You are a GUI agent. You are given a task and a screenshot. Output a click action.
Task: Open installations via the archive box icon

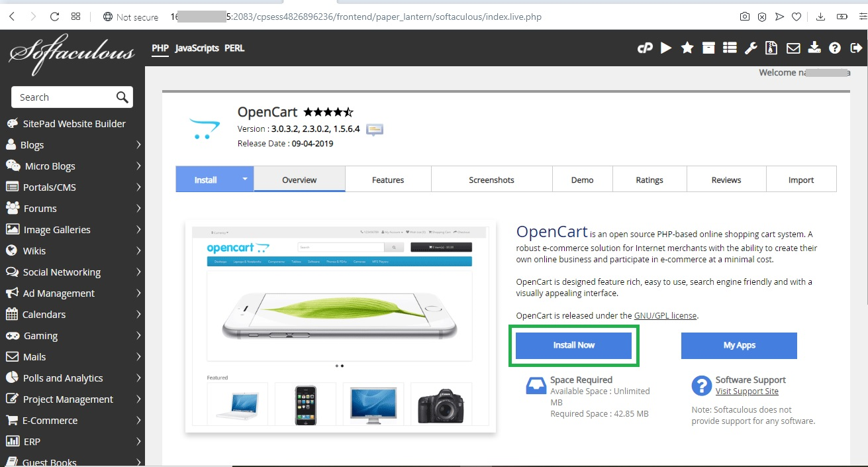708,48
